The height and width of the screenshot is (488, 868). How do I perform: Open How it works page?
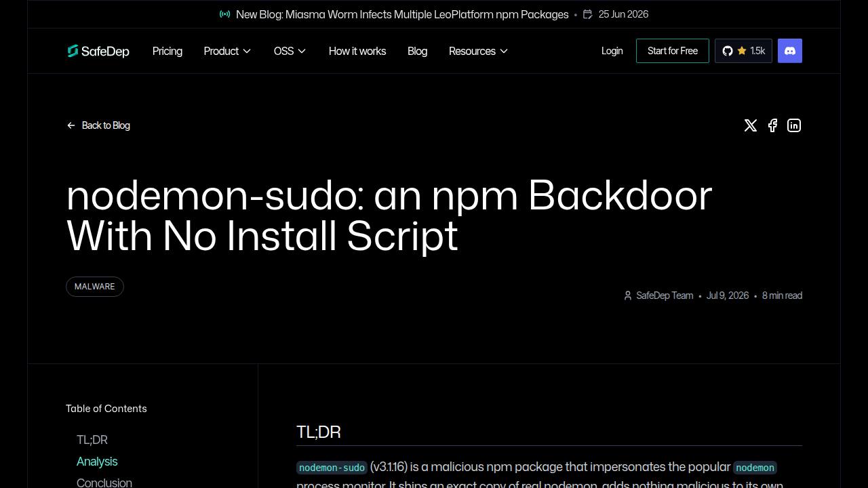(357, 51)
